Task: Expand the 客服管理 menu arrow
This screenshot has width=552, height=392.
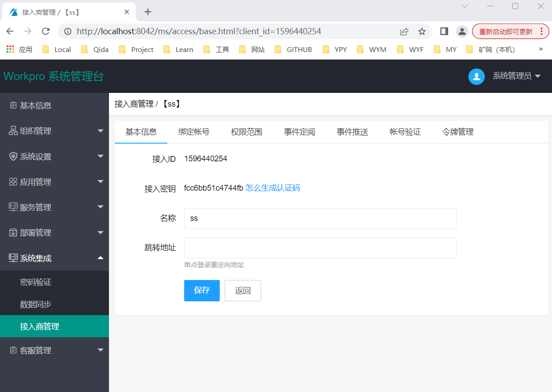Action: click(100, 350)
